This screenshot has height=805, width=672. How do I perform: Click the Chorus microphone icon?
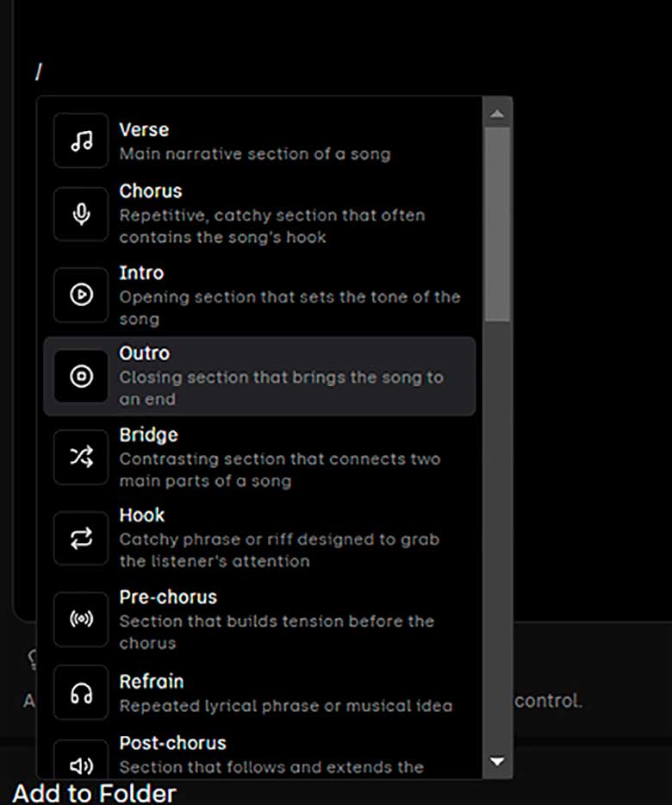coord(81,214)
